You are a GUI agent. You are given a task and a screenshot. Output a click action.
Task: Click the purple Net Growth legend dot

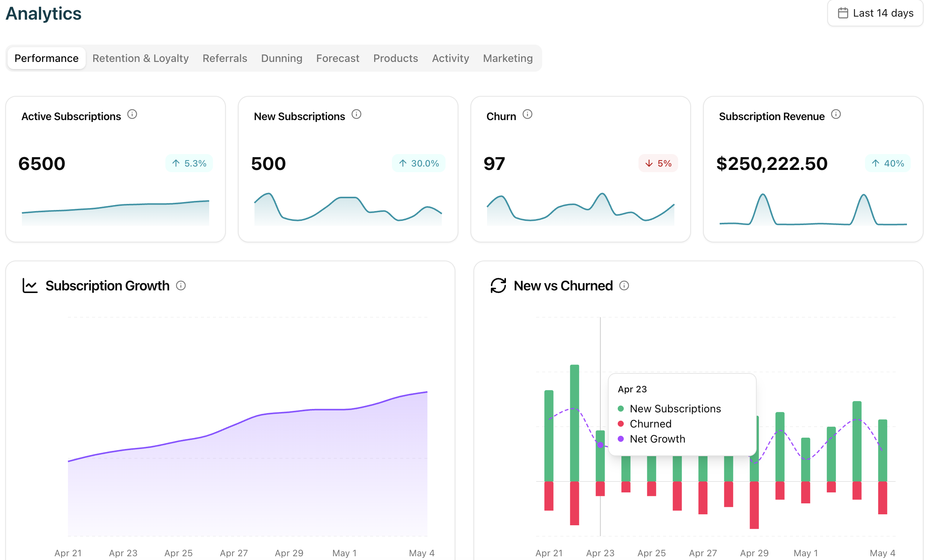point(621,439)
